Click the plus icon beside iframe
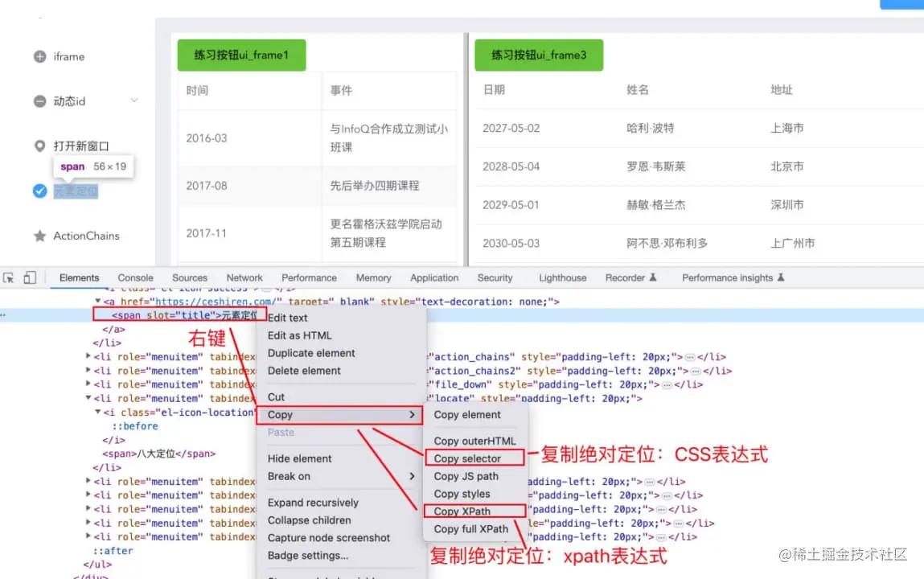Screen dimensions: 924x579 39,56
